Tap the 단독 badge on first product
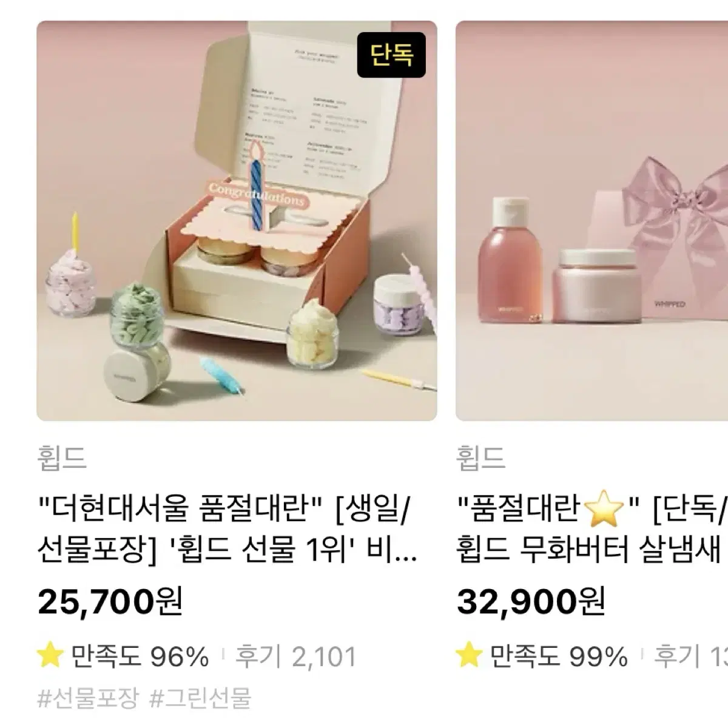The width and height of the screenshot is (728, 728). (x=391, y=55)
